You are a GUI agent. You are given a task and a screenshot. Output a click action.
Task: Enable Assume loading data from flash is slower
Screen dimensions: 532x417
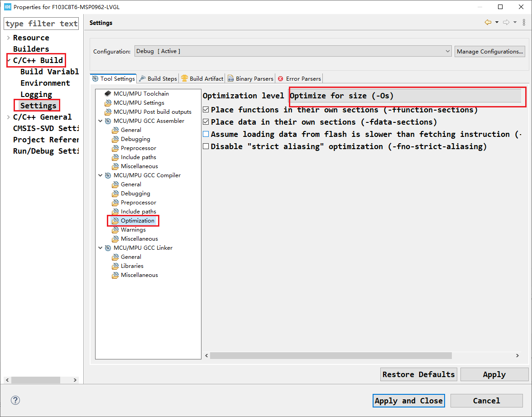(x=206, y=134)
